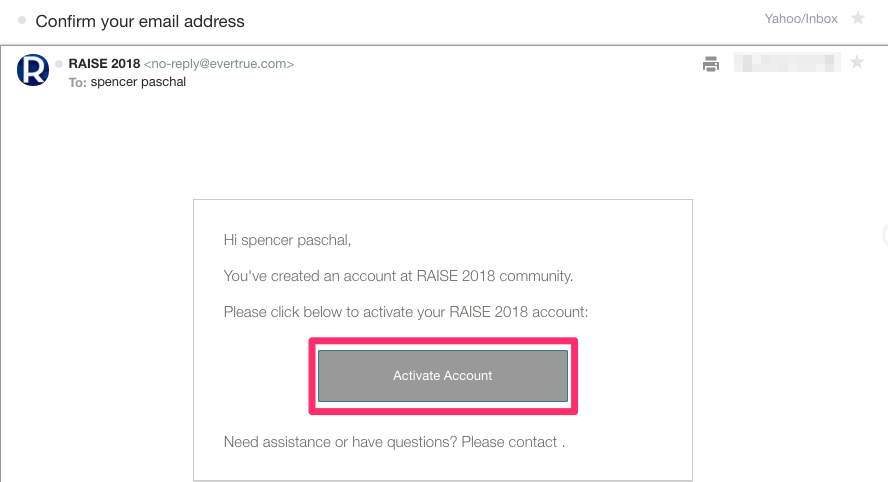The width and height of the screenshot is (888, 482).
Task: Click the no-reply@evertrue.com address
Action: (x=219, y=64)
